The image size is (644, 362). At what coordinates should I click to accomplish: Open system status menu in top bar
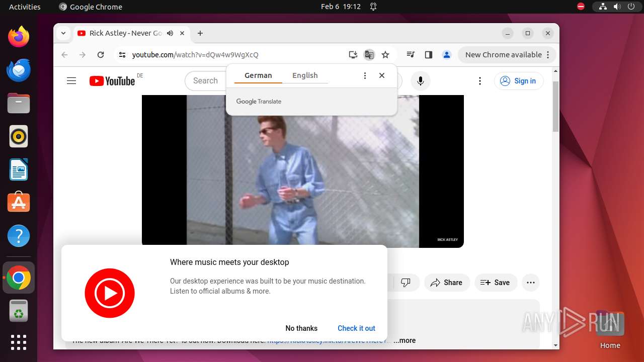click(x=617, y=7)
